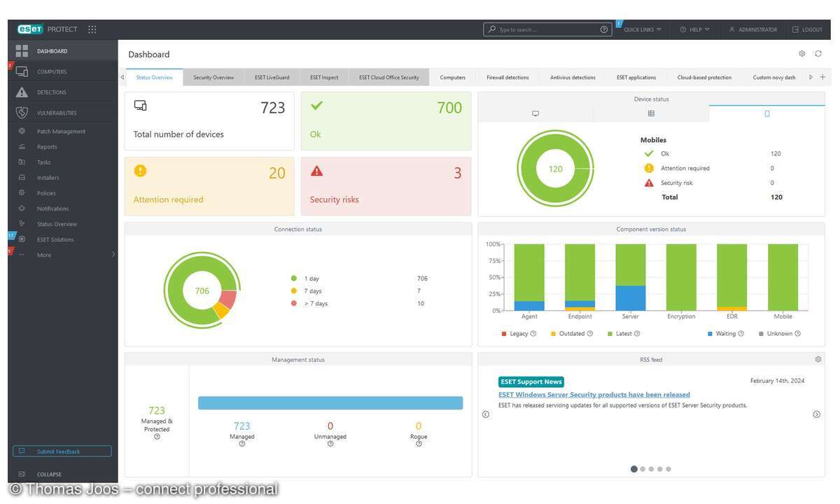The height and width of the screenshot is (504, 840).
Task: Select the Detections warning icon in sidebar
Action: pos(23,92)
